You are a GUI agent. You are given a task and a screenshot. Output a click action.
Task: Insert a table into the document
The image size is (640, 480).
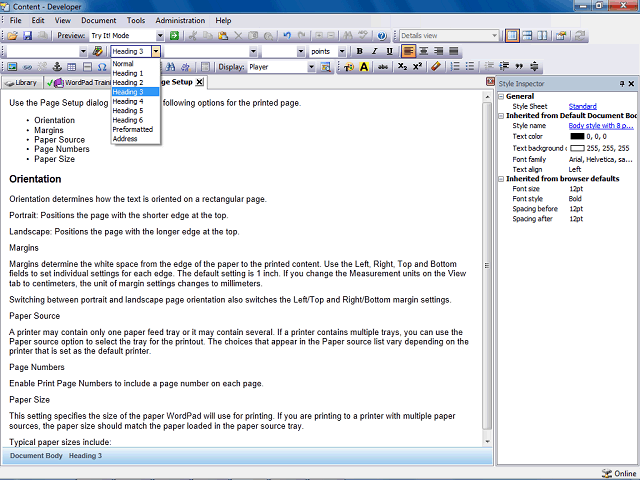[x=72, y=67]
